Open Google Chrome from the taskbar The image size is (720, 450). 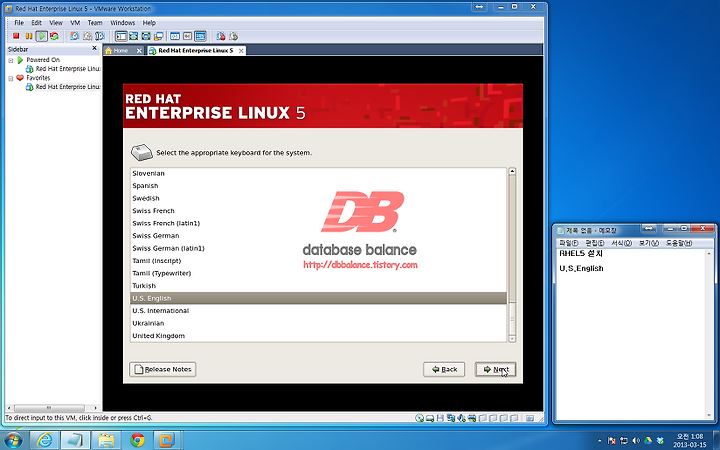click(137, 440)
